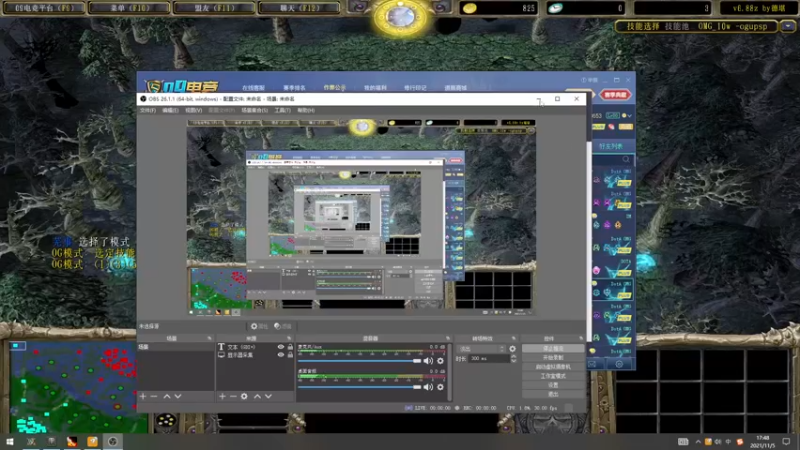Move source down in sources panel
800x450 pixels.
click(x=268, y=396)
